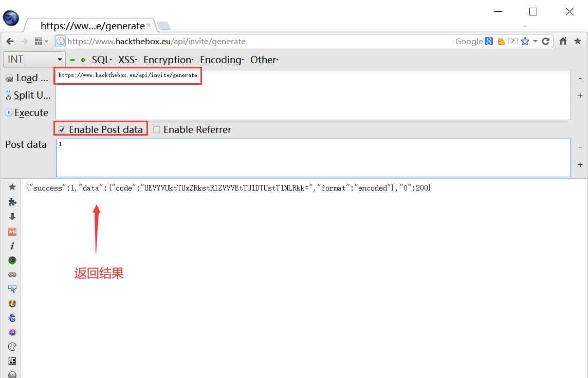This screenshot has height=378, width=588.
Task: Reload the current page
Action: (x=546, y=41)
